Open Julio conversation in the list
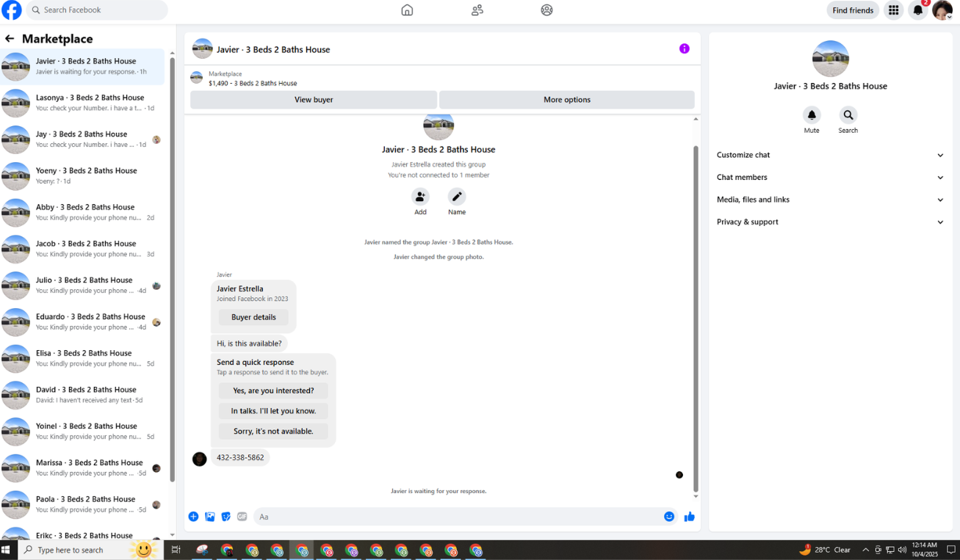Screen dimensions: 960x560 tap(83, 286)
